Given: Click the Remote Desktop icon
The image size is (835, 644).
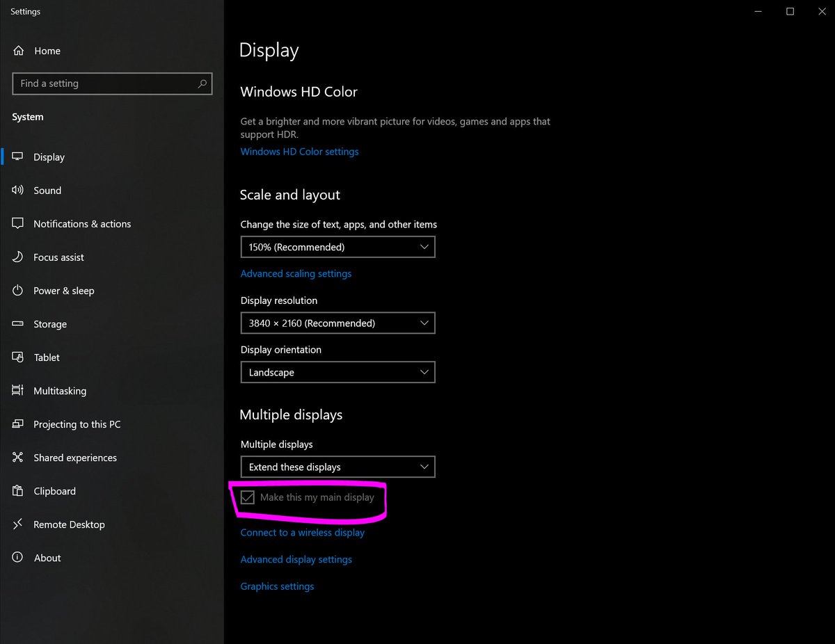Looking at the screenshot, I should [18, 524].
